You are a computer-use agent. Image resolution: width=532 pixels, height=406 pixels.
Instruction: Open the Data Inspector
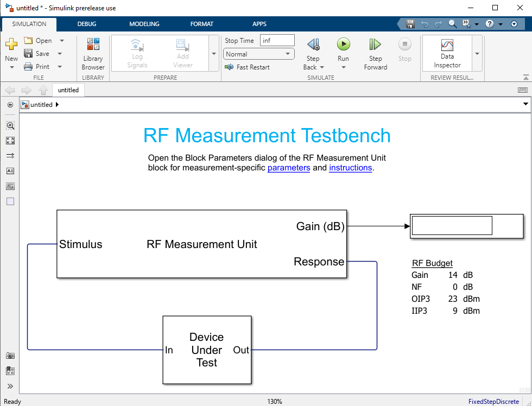(x=447, y=53)
